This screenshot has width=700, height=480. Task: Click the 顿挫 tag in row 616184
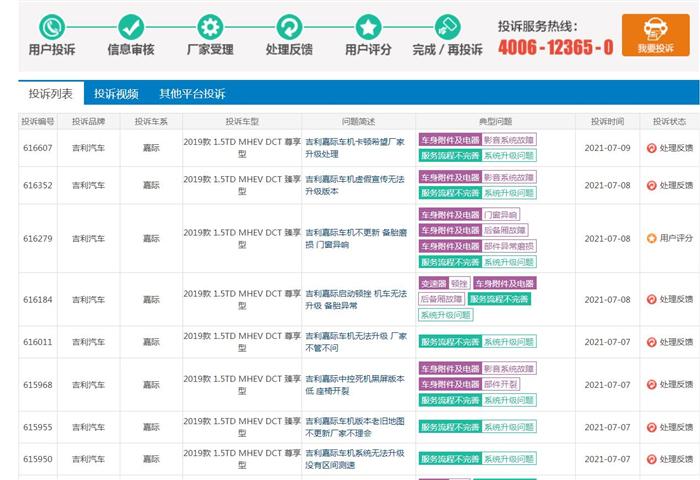point(459,284)
